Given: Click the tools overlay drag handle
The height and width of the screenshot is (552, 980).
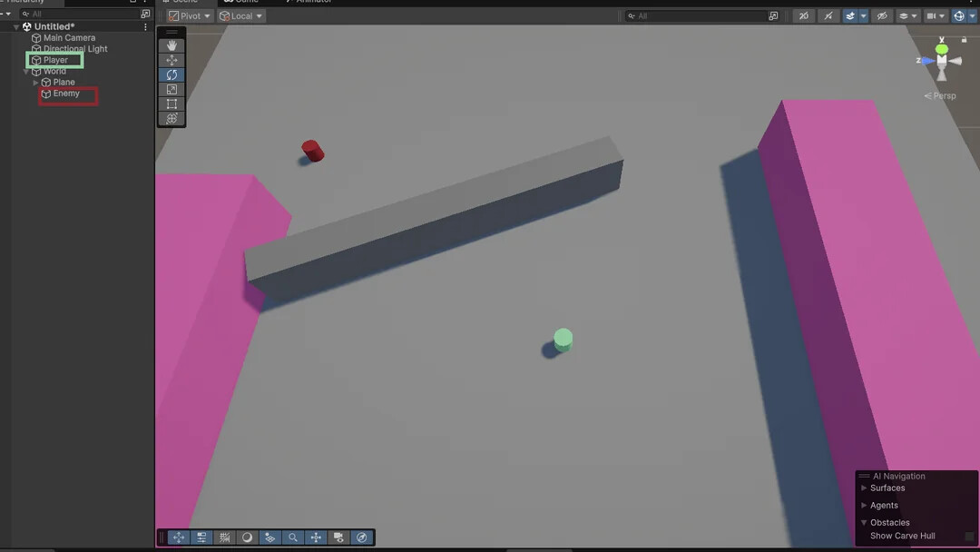Looking at the screenshot, I should (171, 32).
